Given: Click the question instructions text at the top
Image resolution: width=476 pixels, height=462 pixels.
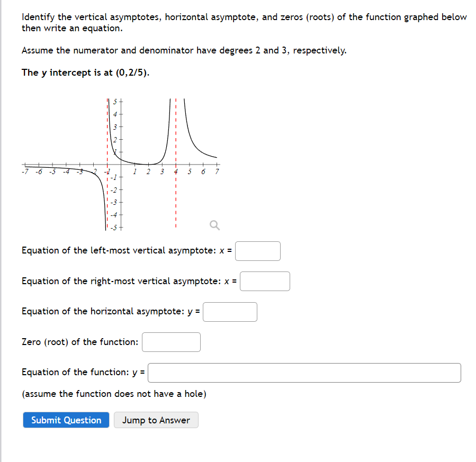Looking at the screenshot, I should click(x=212, y=22).
